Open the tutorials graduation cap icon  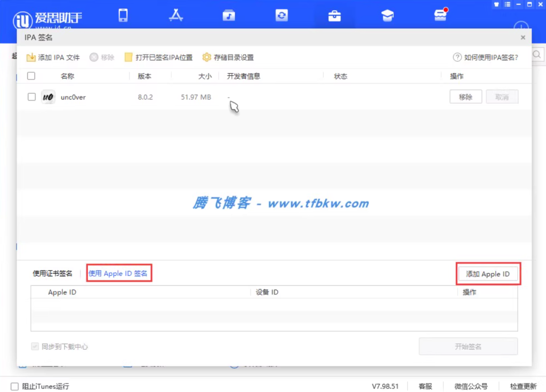(387, 15)
